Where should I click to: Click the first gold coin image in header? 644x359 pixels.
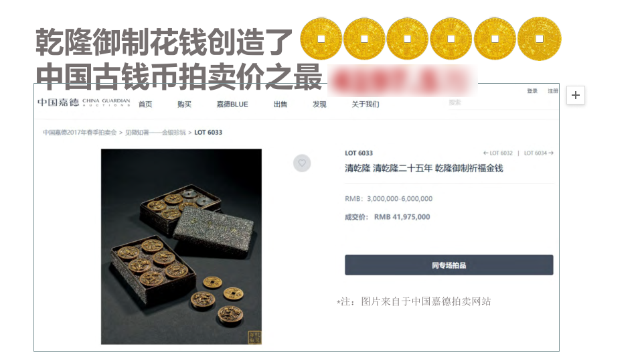(x=321, y=39)
